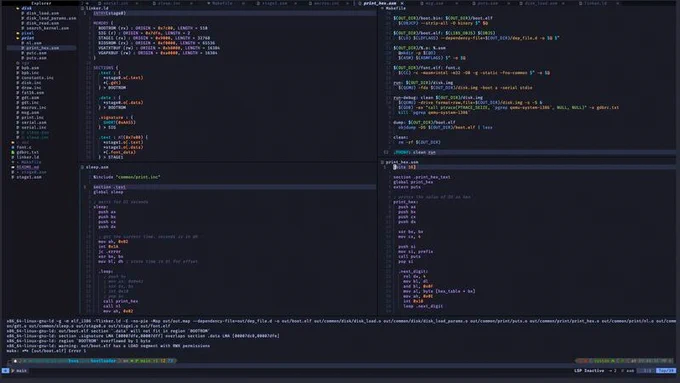
Task: Click the .next_digit: label in print_hex.asm
Action: click(x=413, y=272)
